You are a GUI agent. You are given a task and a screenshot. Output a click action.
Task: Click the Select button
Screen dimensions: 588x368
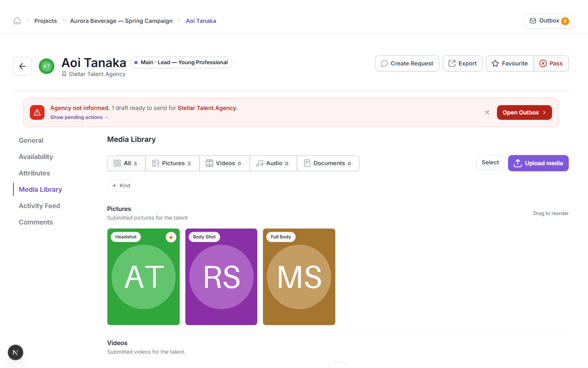pyautogui.click(x=490, y=162)
